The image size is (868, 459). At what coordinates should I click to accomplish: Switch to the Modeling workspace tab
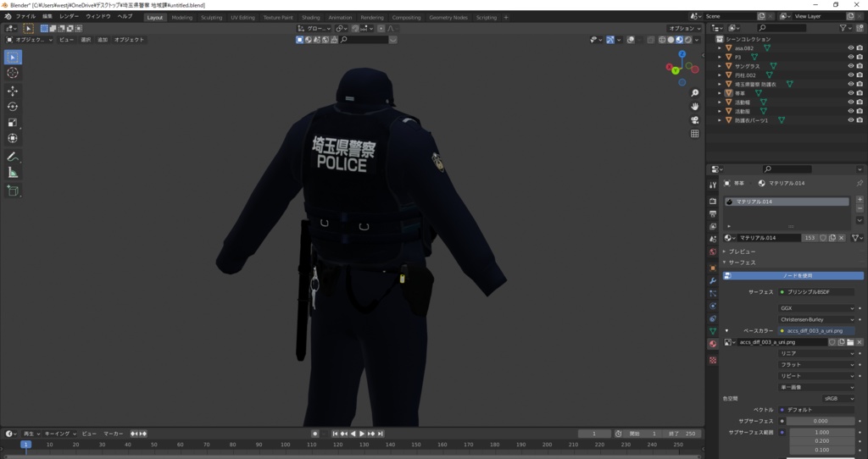tap(182, 18)
